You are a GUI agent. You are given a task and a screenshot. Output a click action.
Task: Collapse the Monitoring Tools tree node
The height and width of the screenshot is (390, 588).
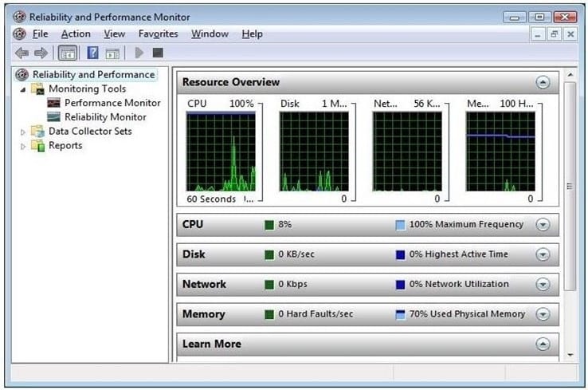click(23, 89)
